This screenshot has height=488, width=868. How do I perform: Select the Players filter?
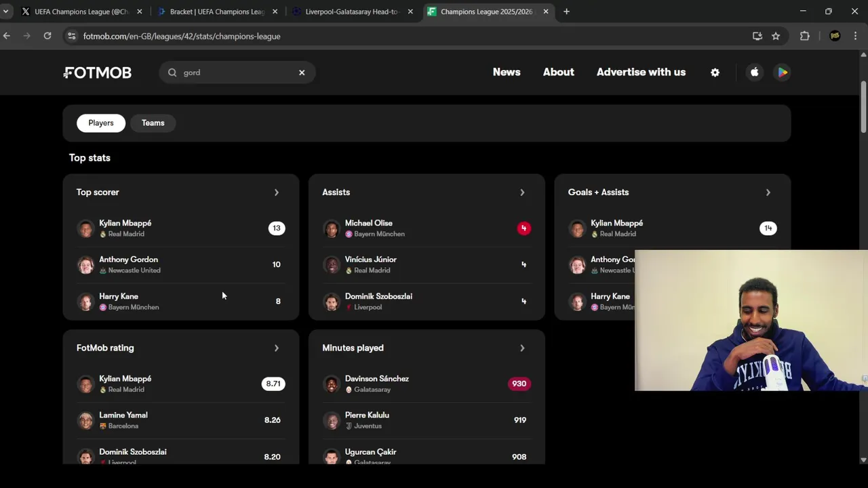(101, 123)
